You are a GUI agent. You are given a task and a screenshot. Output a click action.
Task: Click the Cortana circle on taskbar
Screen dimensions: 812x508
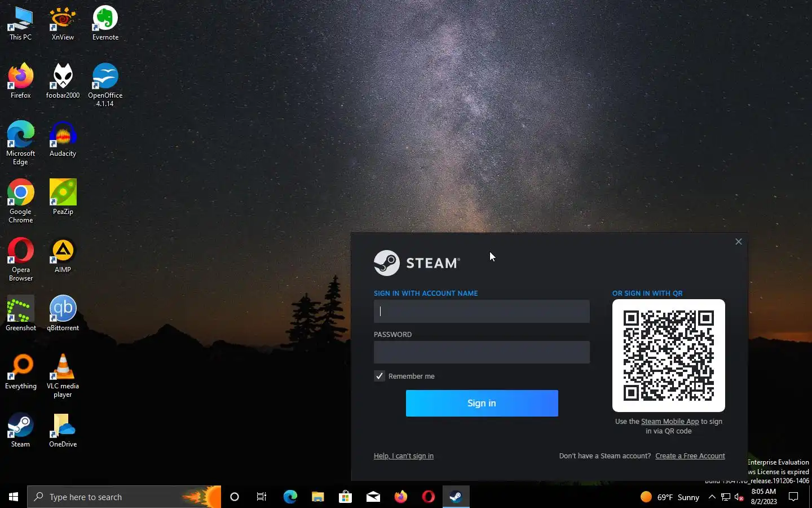(x=235, y=497)
